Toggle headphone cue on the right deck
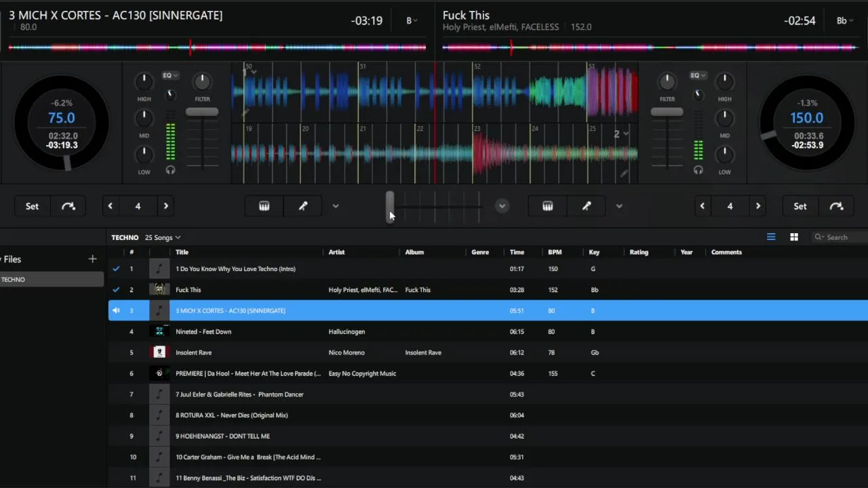The width and height of the screenshot is (868, 488). (x=698, y=171)
